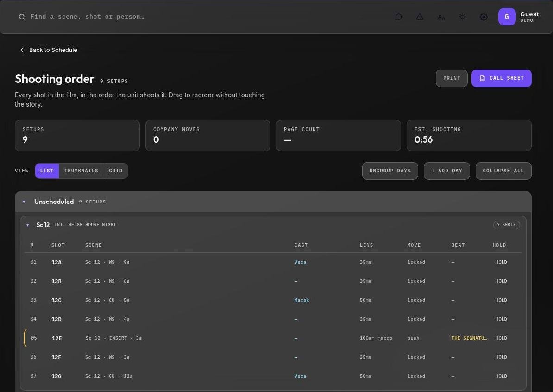Screen dimensions: 553x392
Task: Click the yellow marker on shot 12E
Action: [25, 338]
